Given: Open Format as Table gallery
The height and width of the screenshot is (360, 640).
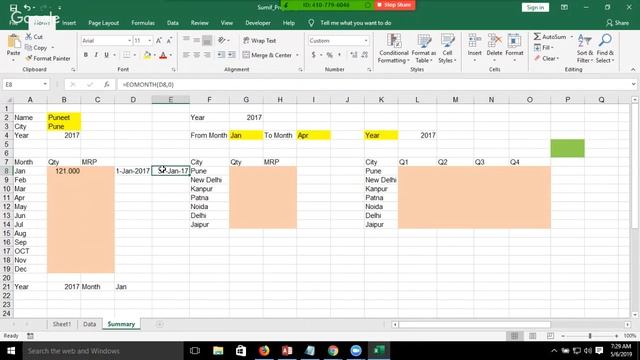Looking at the screenshot, I should (x=424, y=49).
